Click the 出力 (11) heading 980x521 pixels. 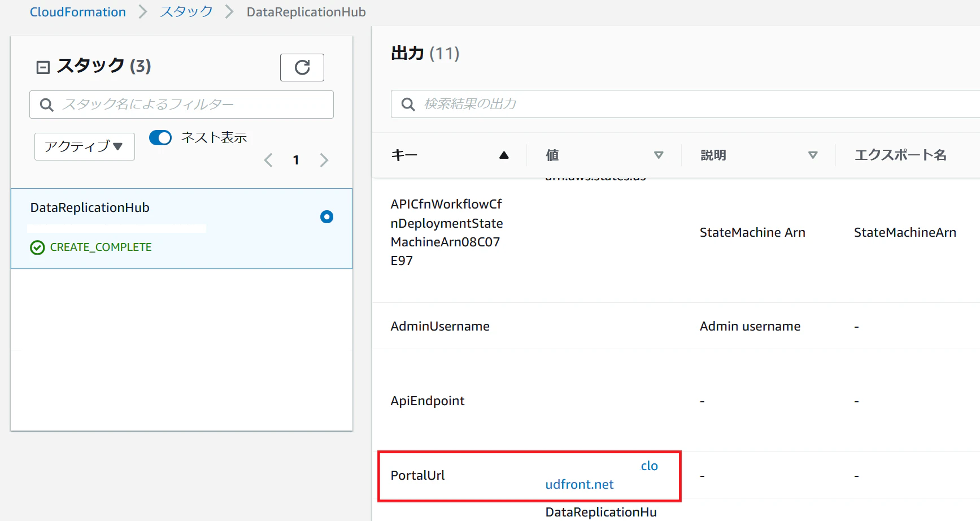425,54
